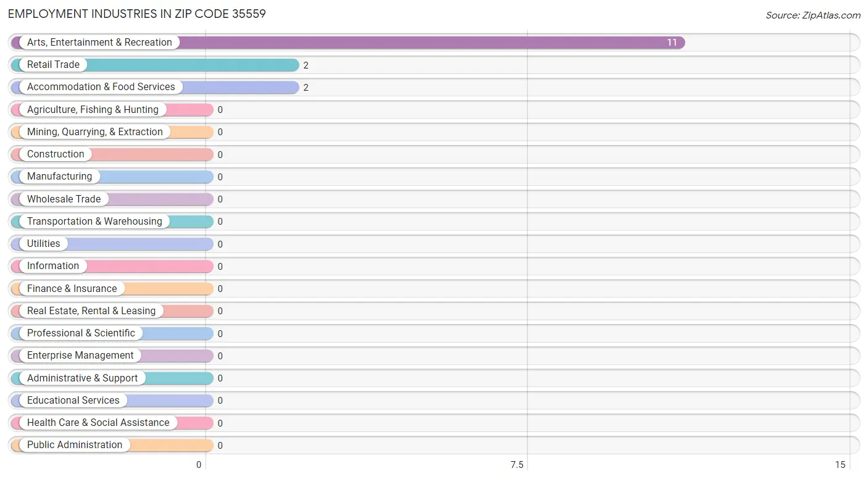
Task: Click the 'Finance & Insurance' label
Action: (x=72, y=289)
